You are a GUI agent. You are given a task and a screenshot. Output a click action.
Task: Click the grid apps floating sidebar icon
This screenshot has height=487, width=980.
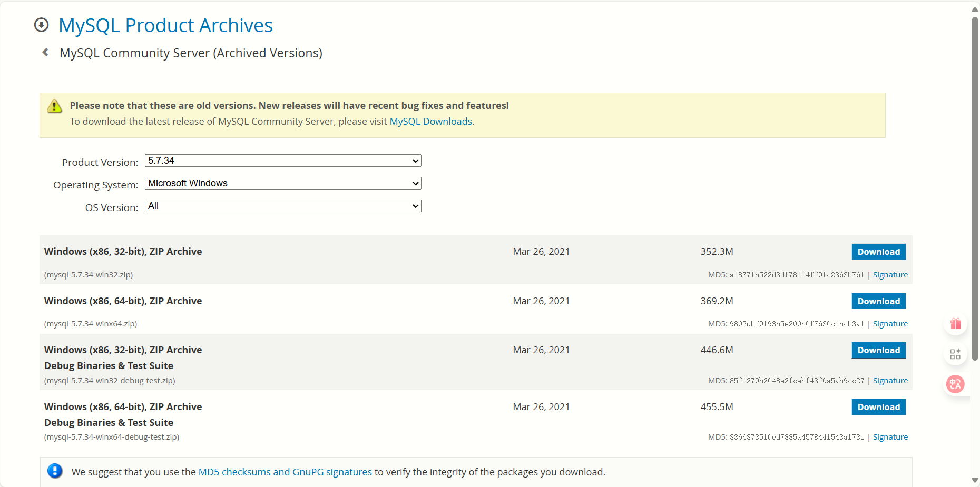pos(956,354)
